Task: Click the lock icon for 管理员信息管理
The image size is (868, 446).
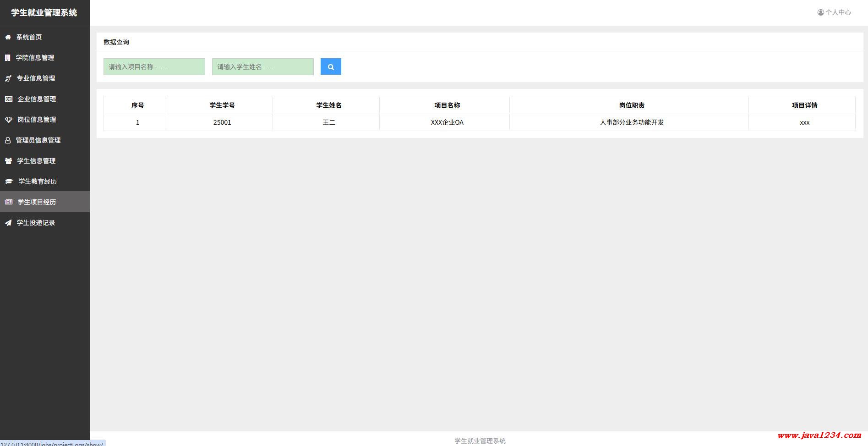Action: (x=8, y=140)
